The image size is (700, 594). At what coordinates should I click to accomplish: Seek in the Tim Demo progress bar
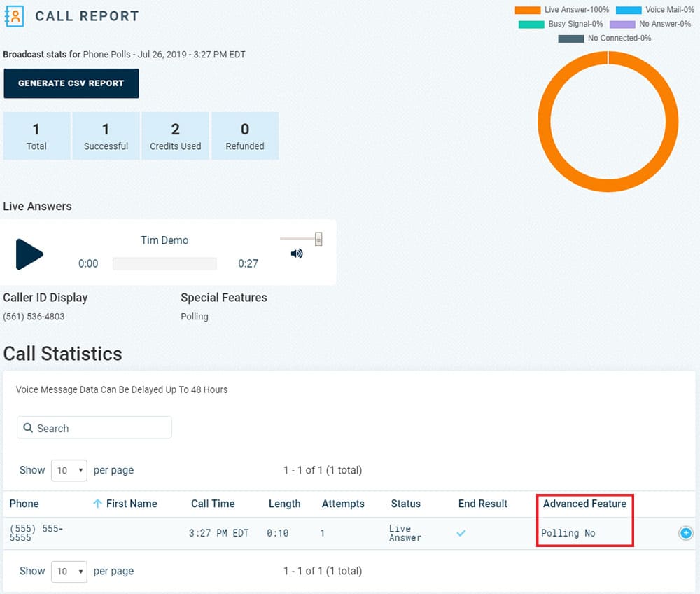click(164, 263)
